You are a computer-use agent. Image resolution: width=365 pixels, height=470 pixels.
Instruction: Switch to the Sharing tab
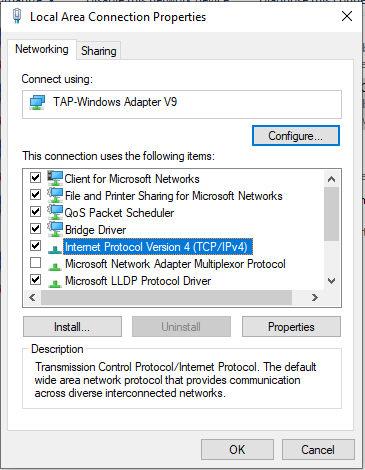(x=99, y=51)
